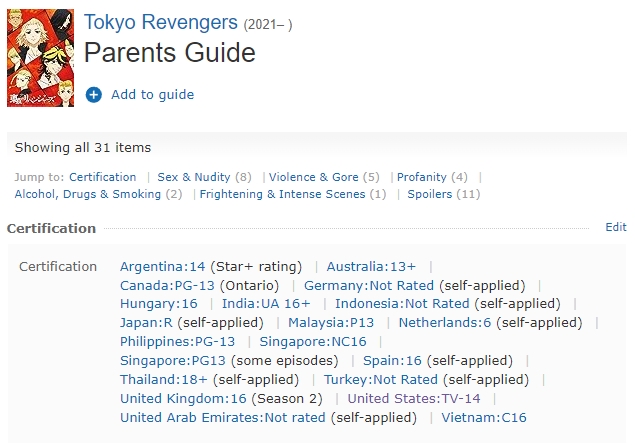
Task: Open the Australia:13+ certification link
Action: coord(371,266)
